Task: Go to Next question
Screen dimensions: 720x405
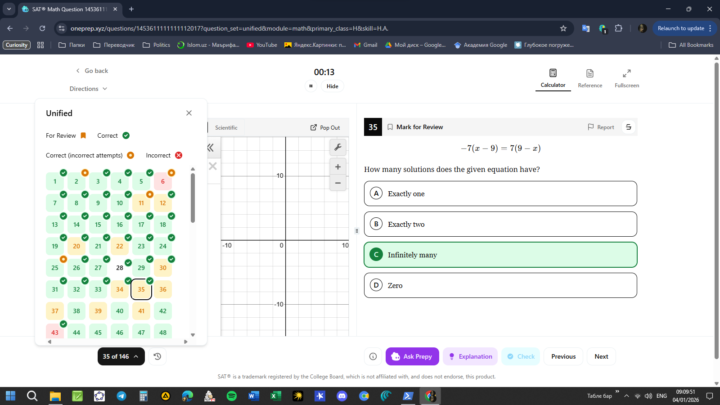Action: [601, 356]
